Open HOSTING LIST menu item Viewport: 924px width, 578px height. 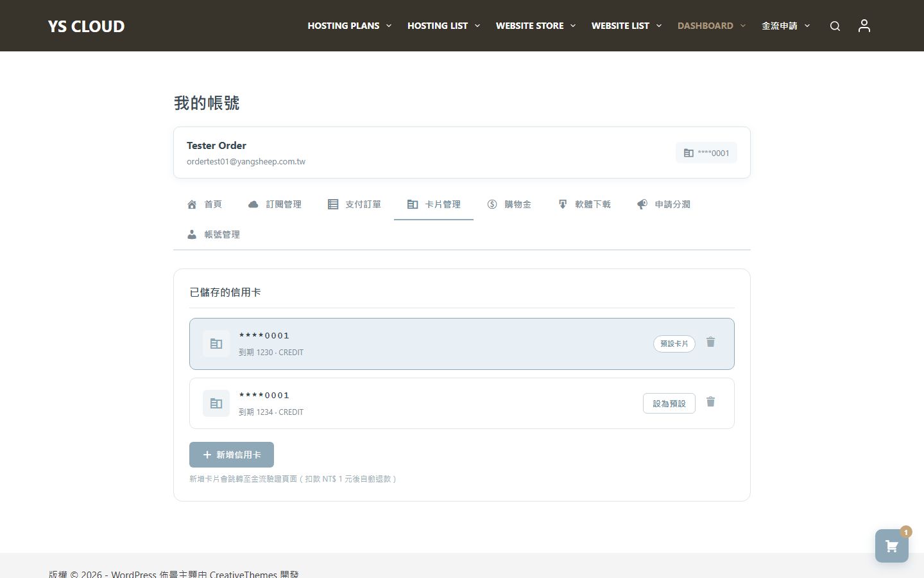(438, 26)
